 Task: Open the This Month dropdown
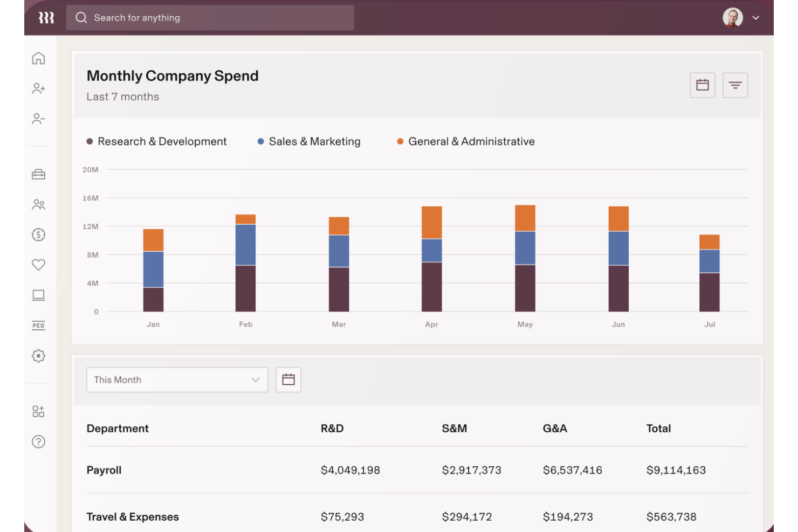177,379
